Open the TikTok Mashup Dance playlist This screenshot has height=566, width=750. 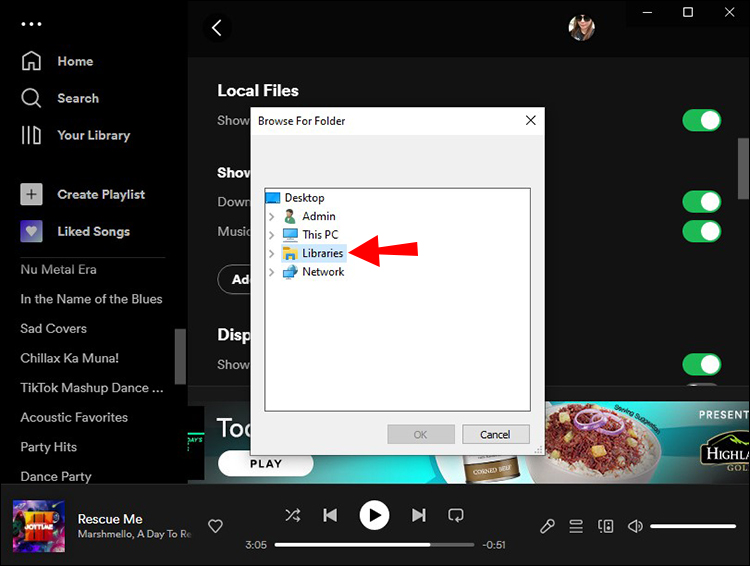(x=92, y=388)
